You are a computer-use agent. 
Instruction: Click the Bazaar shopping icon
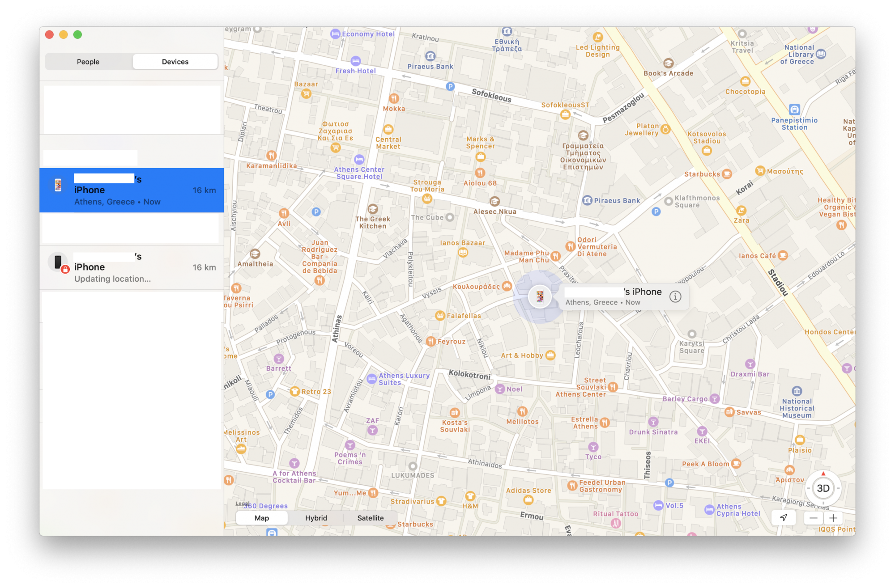[x=306, y=93]
